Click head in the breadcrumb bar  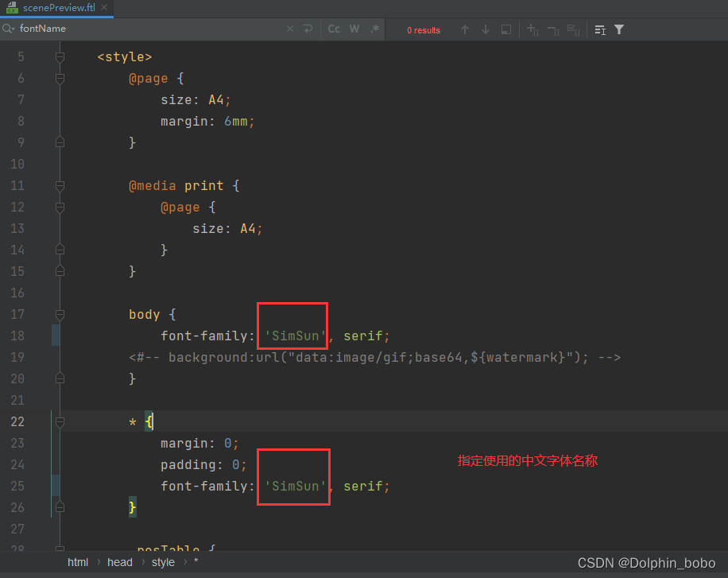click(x=120, y=562)
